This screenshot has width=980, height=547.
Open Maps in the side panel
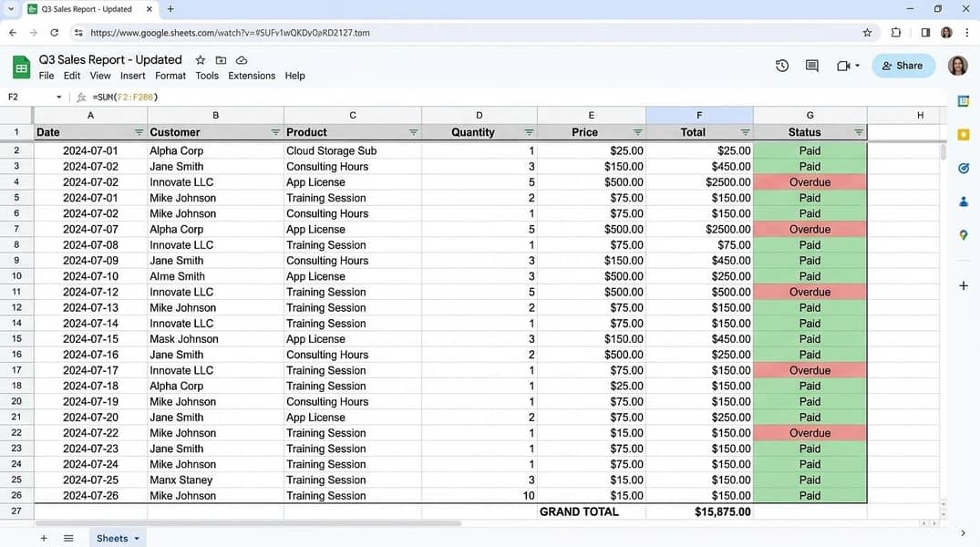(x=963, y=235)
